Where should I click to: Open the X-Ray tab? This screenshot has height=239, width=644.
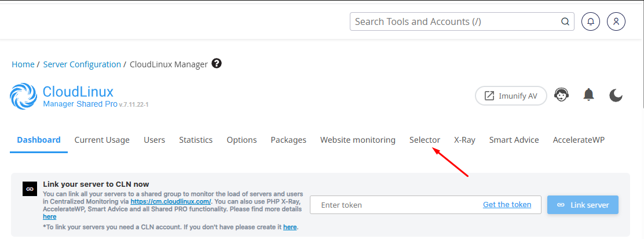(464, 140)
